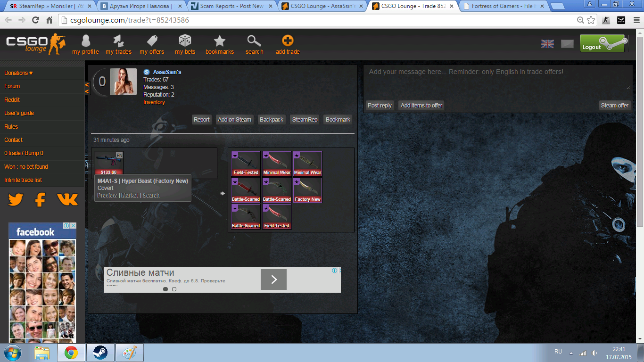
Task: Open my trades icon in header
Action: click(x=118, y=41)
